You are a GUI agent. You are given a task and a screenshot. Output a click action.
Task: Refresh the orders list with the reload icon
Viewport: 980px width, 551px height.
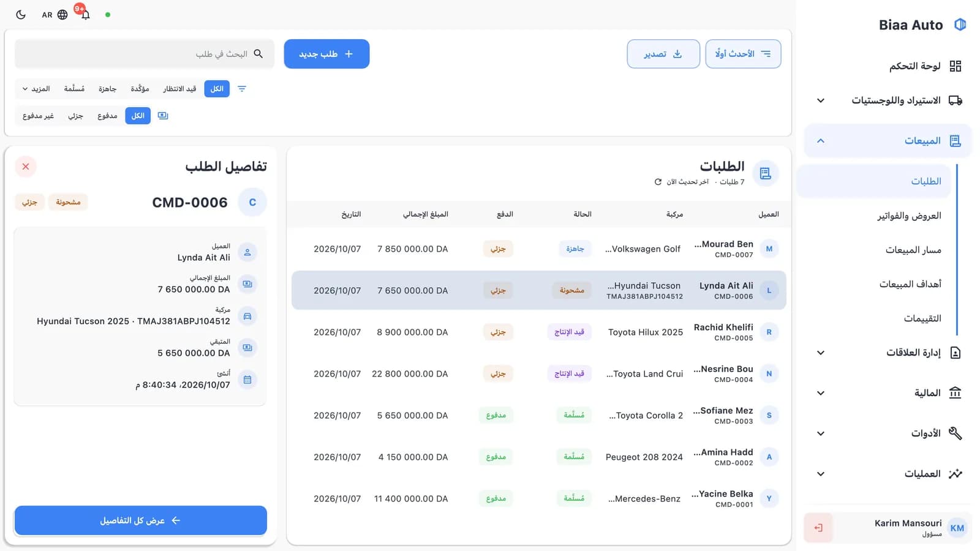[x=658, y=182]
